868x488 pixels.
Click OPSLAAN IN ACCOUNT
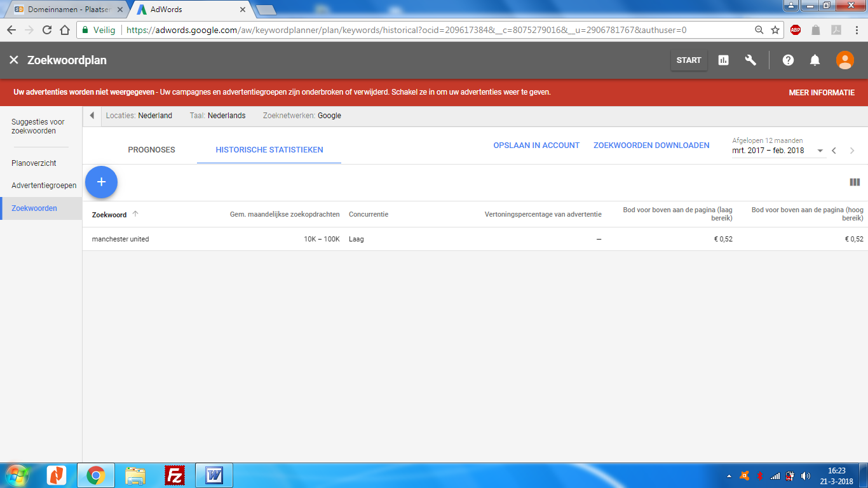pyautogui.click(x=536, y=146)
